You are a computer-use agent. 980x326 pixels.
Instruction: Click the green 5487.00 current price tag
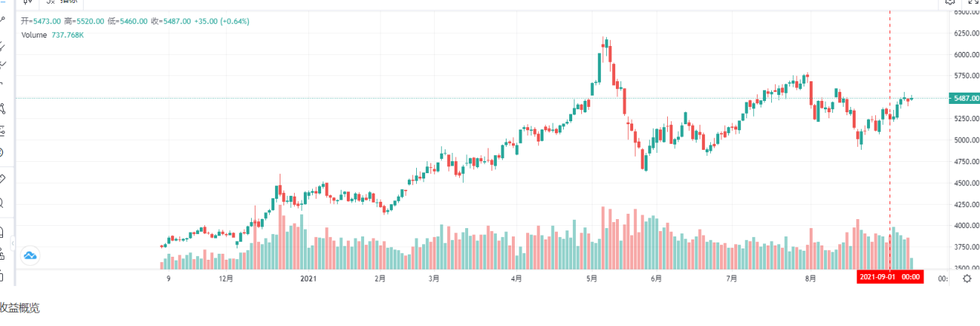coord(964,98)
